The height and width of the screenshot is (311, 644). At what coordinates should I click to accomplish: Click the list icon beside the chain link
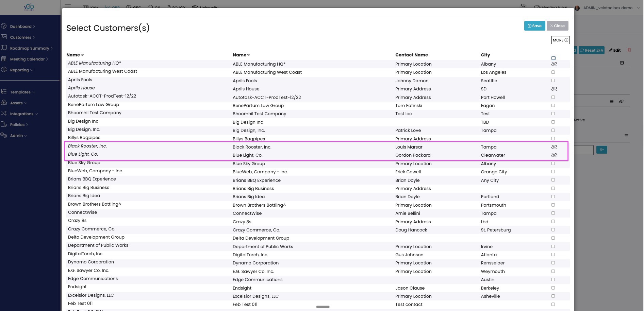(612, 102)
